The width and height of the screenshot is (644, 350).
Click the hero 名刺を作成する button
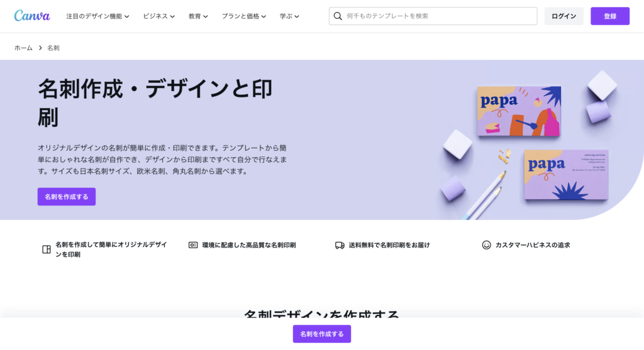pyautogui.click(x=67, y=197)
